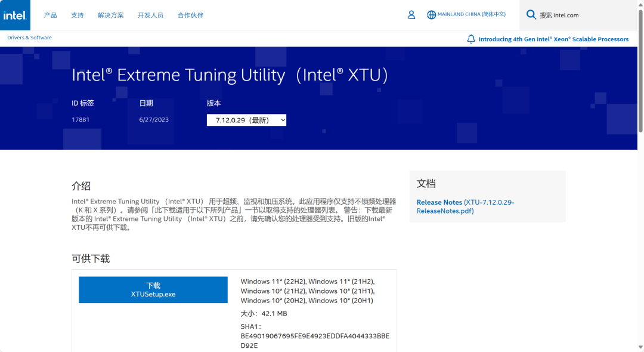Open the Release Notes PDF link
644x352 pixels.
pos(439,202)
